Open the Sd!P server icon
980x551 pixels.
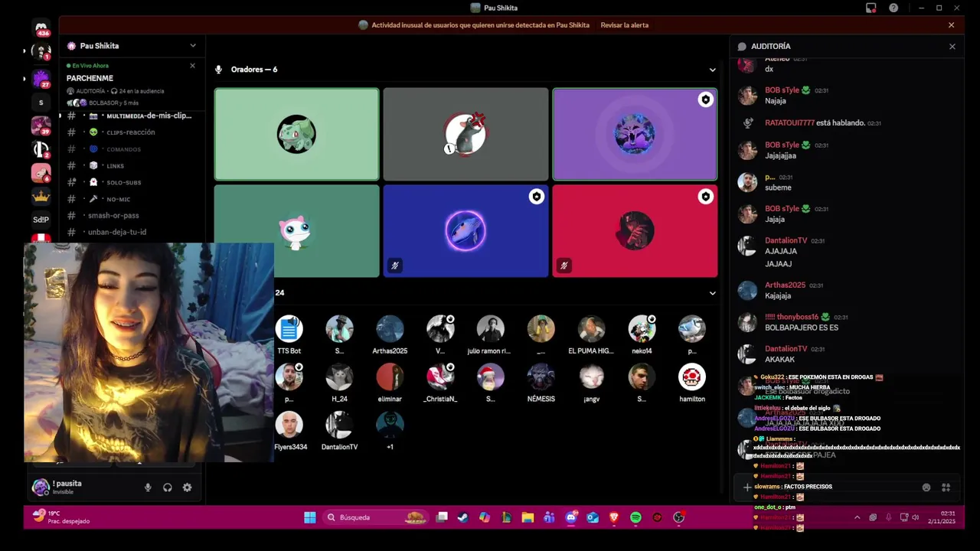[x=41, y=220]
